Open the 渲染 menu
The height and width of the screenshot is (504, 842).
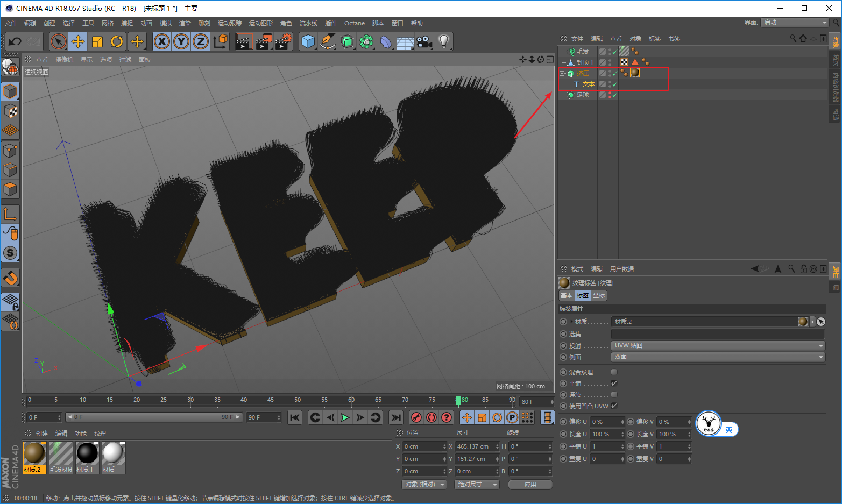pyautogui.click(x=185, y=23)
